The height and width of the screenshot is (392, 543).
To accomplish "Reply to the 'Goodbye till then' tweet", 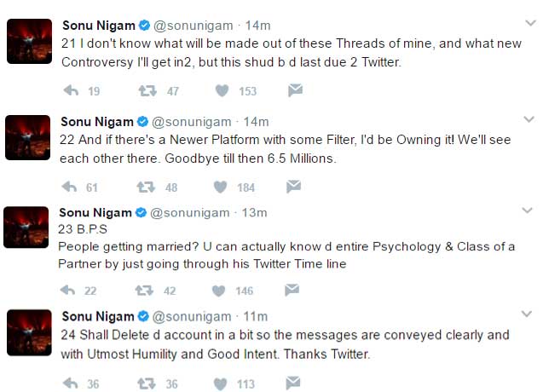I will (x=72, y=187).
